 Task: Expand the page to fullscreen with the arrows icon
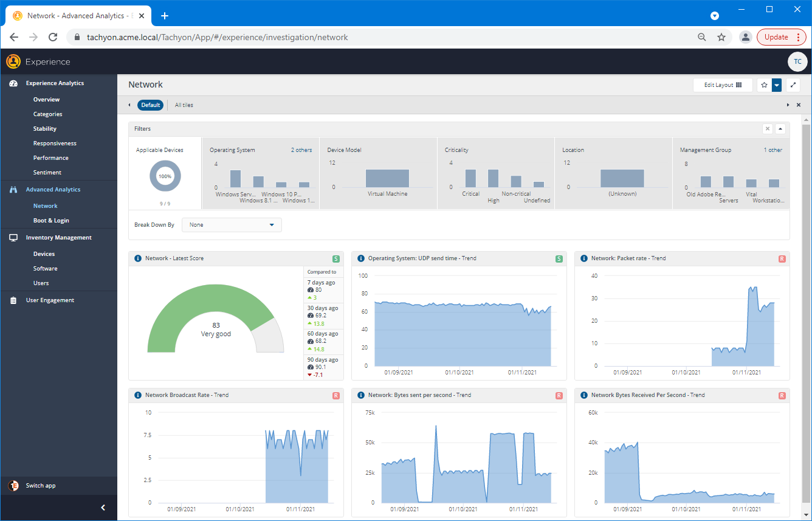793,85
